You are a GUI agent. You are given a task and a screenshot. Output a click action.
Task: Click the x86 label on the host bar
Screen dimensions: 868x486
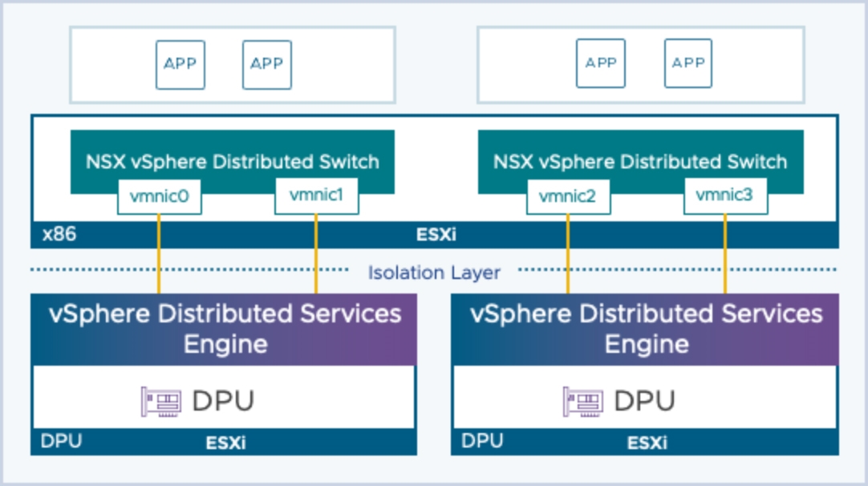59,234
